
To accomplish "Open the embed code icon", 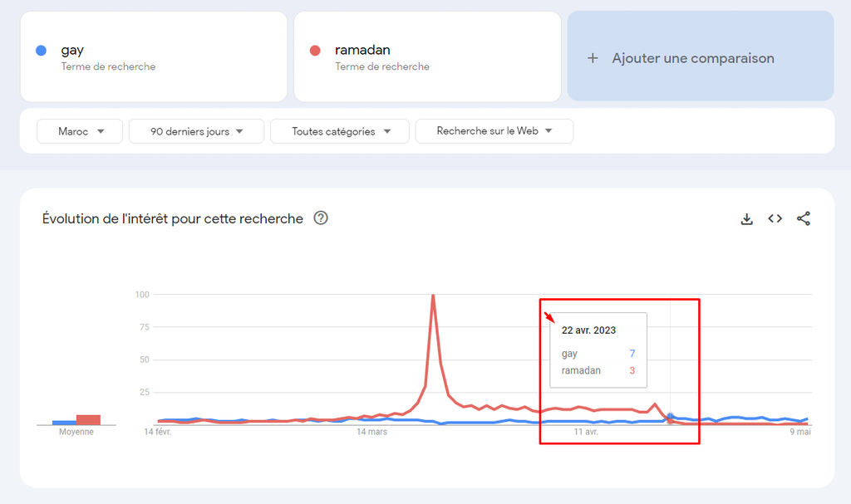I will 775,218.
